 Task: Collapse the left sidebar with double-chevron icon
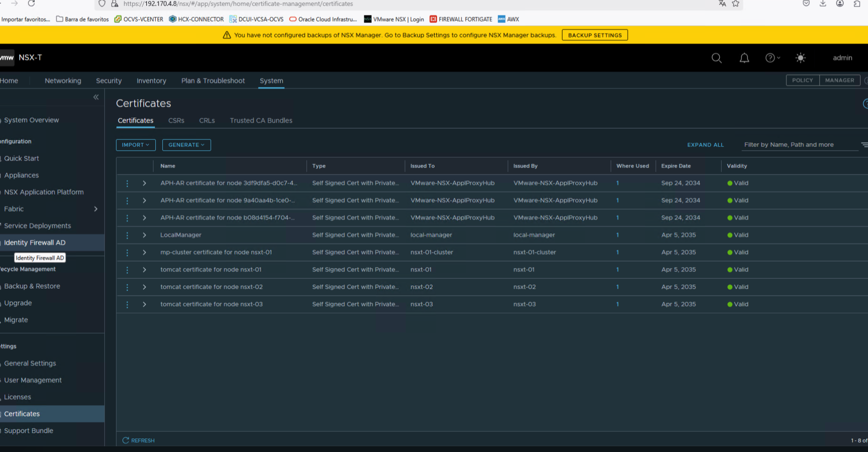[96, 97]
